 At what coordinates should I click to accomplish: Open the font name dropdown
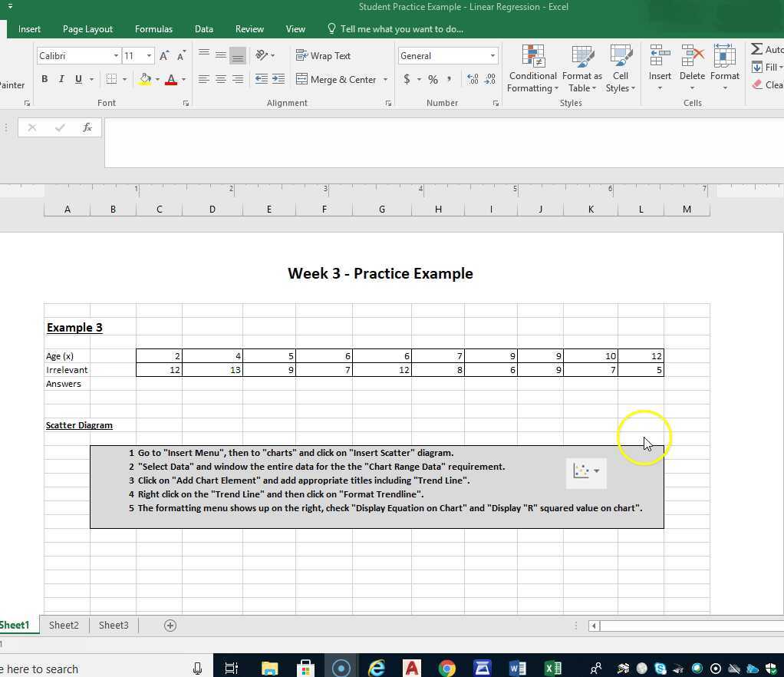115,55
